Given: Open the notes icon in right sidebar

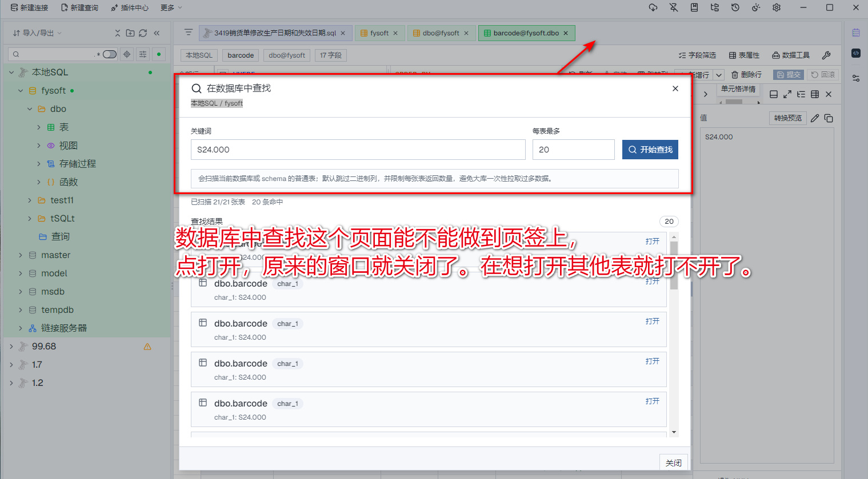Looking at the screenshot, I should click(x=856, y=33).
